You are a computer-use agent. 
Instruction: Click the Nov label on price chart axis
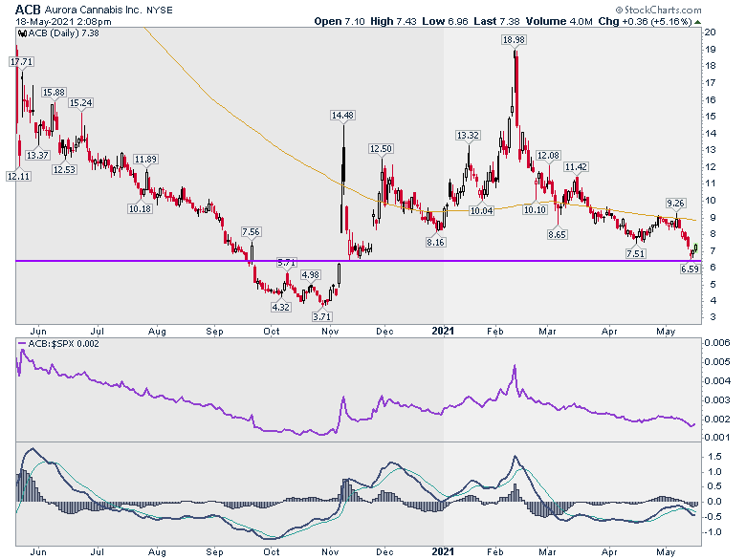[330, 332]
